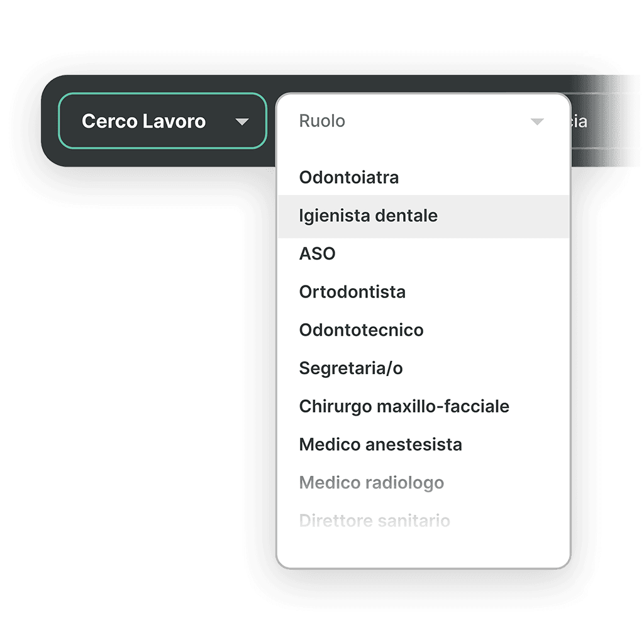
Task: Select Odontoiatra from the role list
Action: coord(349,177)
